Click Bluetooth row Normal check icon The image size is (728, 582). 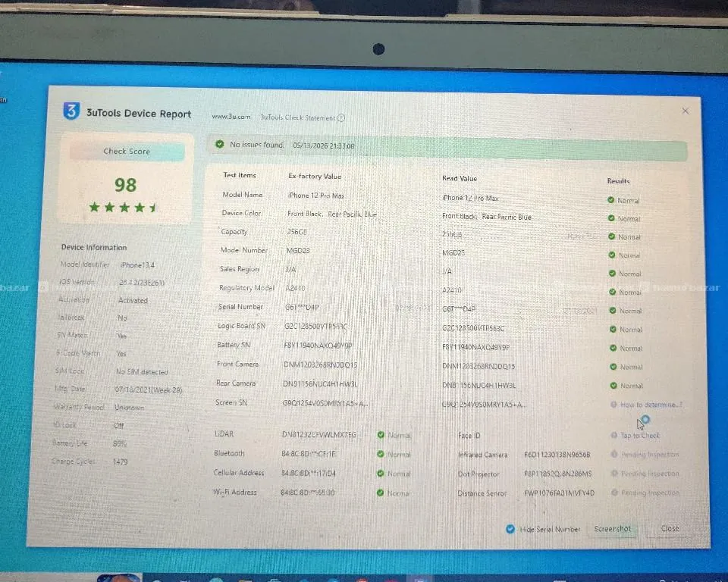click(381, 454)
